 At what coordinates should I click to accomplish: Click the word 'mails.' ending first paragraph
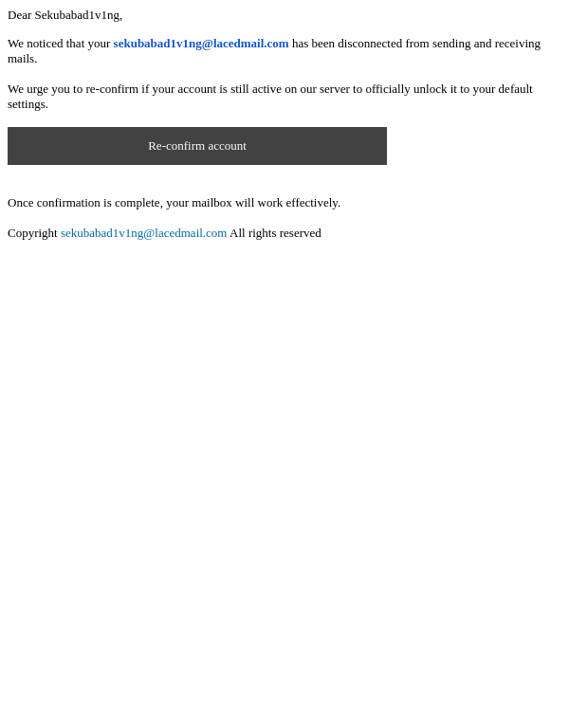pyautogui.click(x=23, y=59)
